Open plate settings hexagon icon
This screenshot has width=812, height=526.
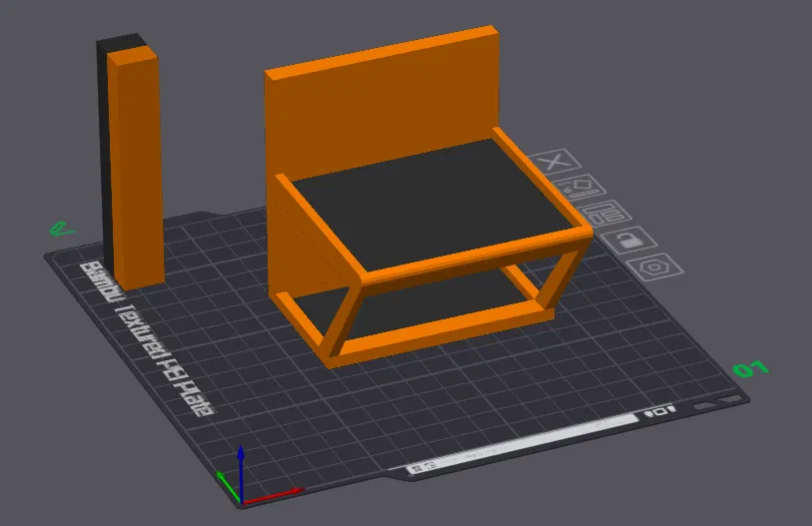click(x=655, y=267)
